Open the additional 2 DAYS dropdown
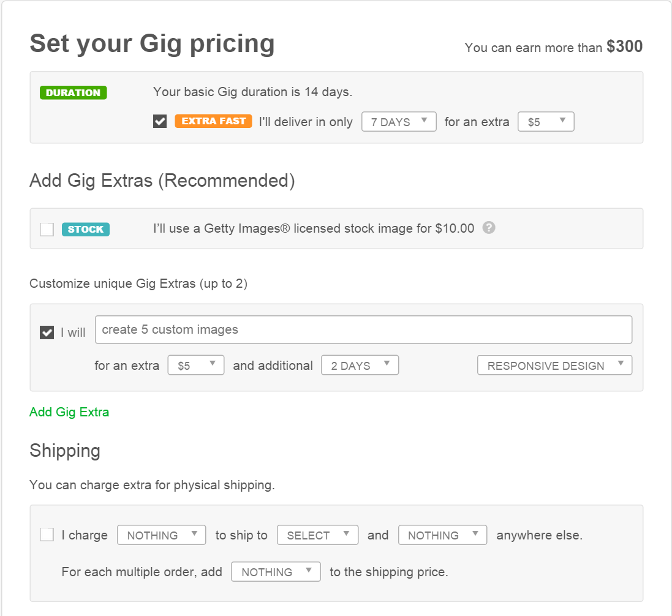This screenshot has height=616, width=672. (x=360, y=366)
